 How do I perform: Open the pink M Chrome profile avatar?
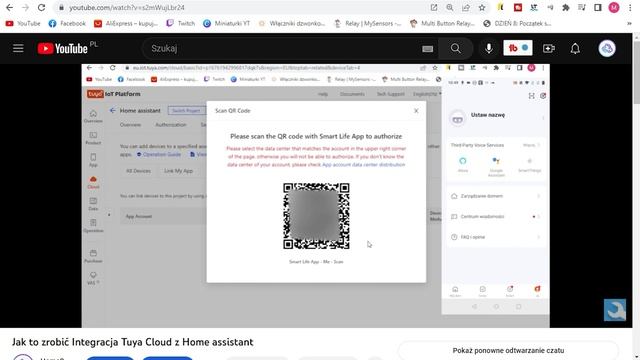pos(613,7)
